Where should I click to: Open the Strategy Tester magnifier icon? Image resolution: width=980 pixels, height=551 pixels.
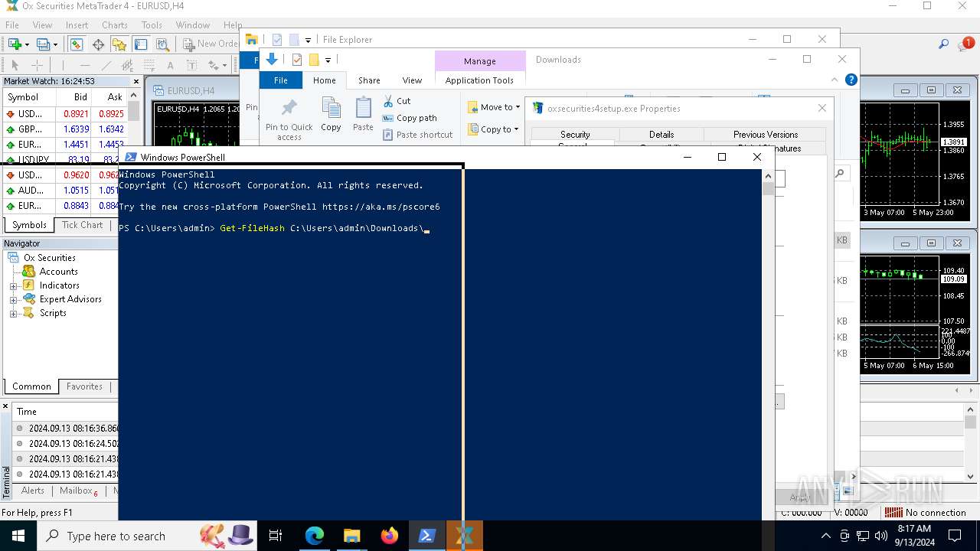tap(162, 44)
